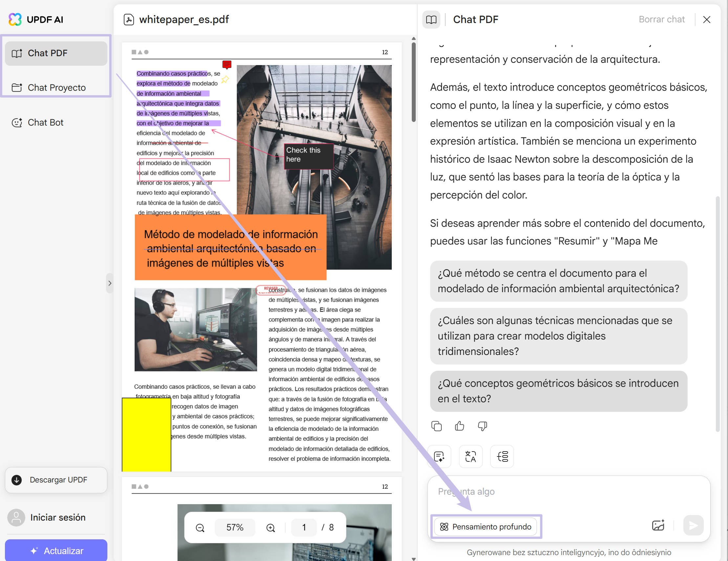This screenshot has height=561, width=728.
Task: Open the 57% zoom level field
Action: [x=235, y=528]
